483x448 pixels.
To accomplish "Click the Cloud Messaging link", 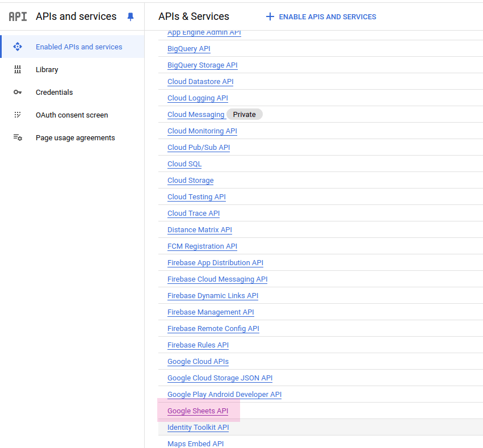I will [x=196, y=115].
